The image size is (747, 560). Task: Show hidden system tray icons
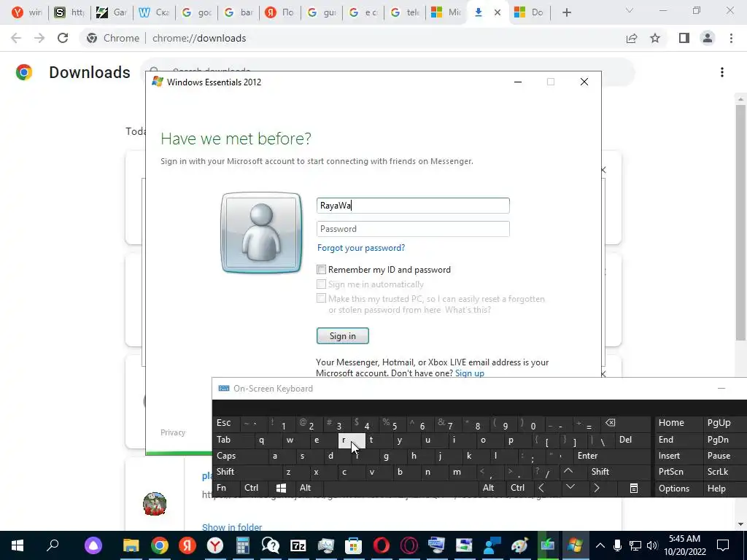[600, 545]
